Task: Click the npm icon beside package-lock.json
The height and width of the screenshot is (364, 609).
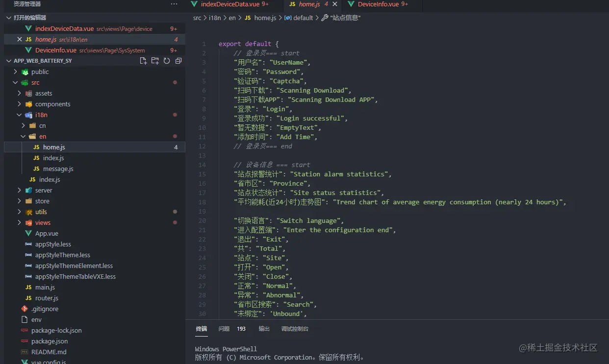Action: [x=25, y=330]
